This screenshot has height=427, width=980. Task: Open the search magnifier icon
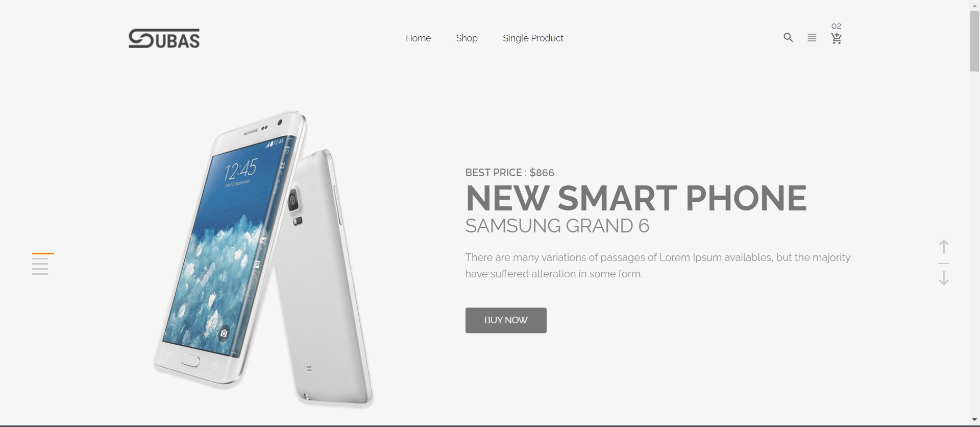coord(788,37)
